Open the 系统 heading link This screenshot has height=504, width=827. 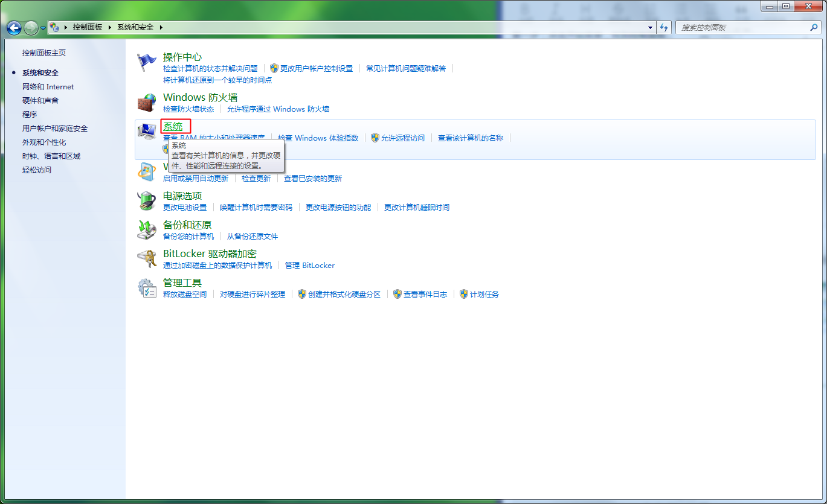coord(173,126)
